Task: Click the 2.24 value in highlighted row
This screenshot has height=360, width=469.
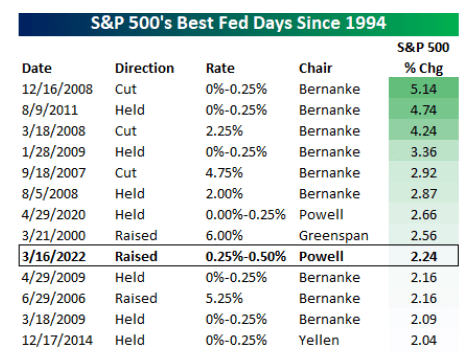Action: [x=424, y=256]
